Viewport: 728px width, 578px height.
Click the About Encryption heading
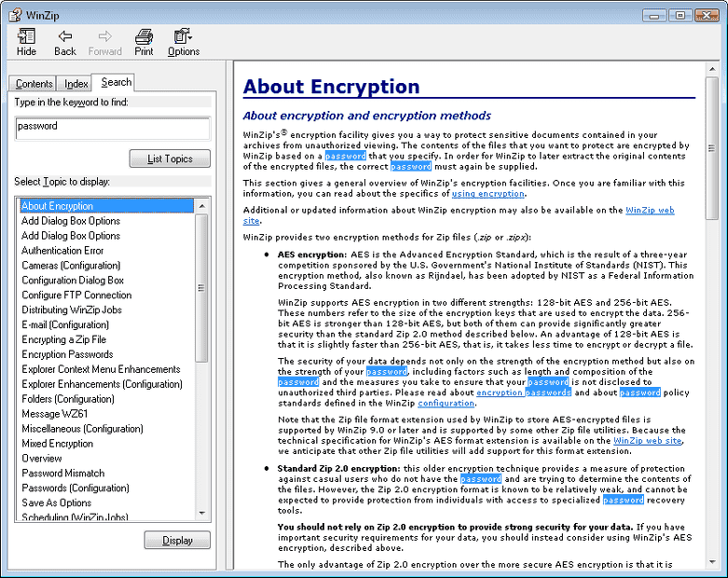(x=331, y=87)
